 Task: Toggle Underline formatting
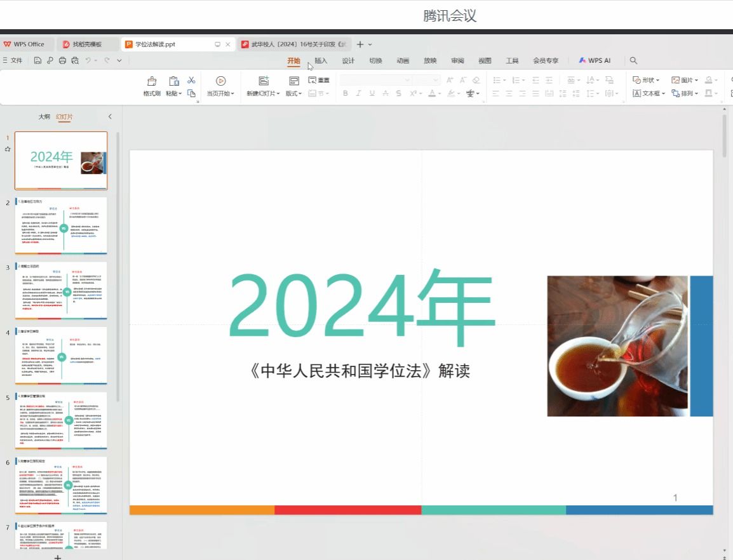coord(372,93)
